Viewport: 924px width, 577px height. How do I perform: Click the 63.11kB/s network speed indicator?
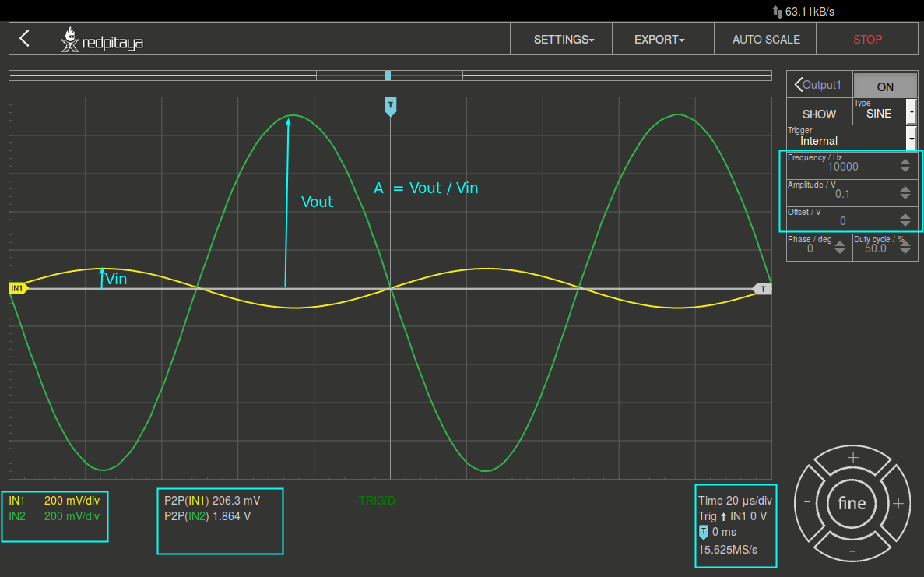803,11
